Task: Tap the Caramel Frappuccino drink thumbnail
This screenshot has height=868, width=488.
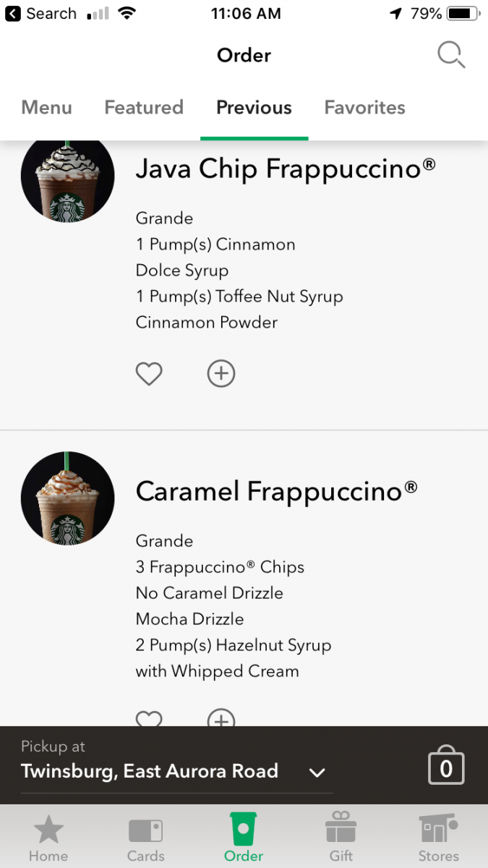Action: point(68,498)
